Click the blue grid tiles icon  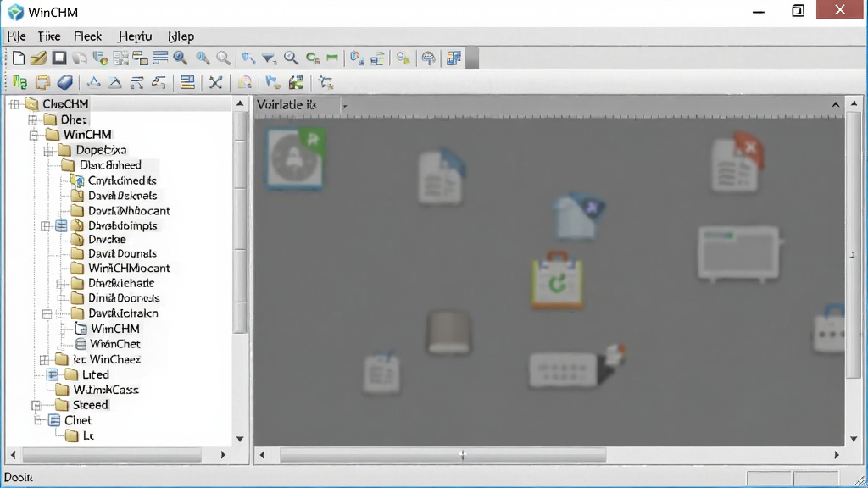pos(454,58)
